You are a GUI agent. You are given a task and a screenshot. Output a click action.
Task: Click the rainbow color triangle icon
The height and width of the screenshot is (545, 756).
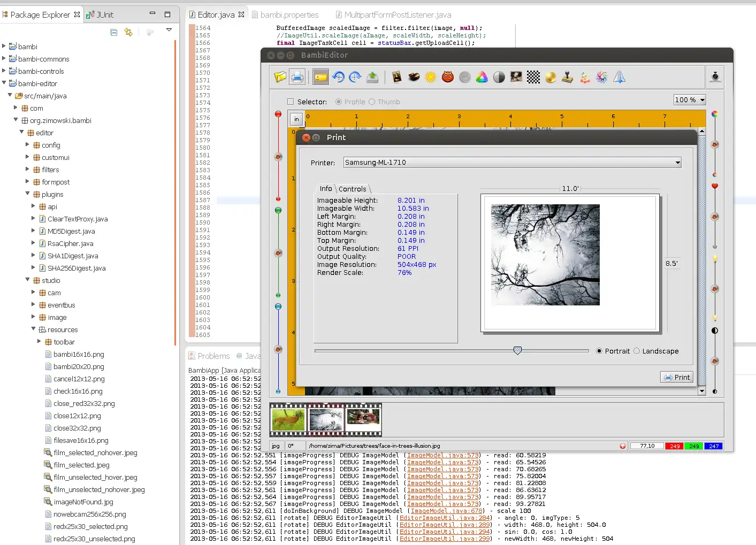click(x=482, y=77)
